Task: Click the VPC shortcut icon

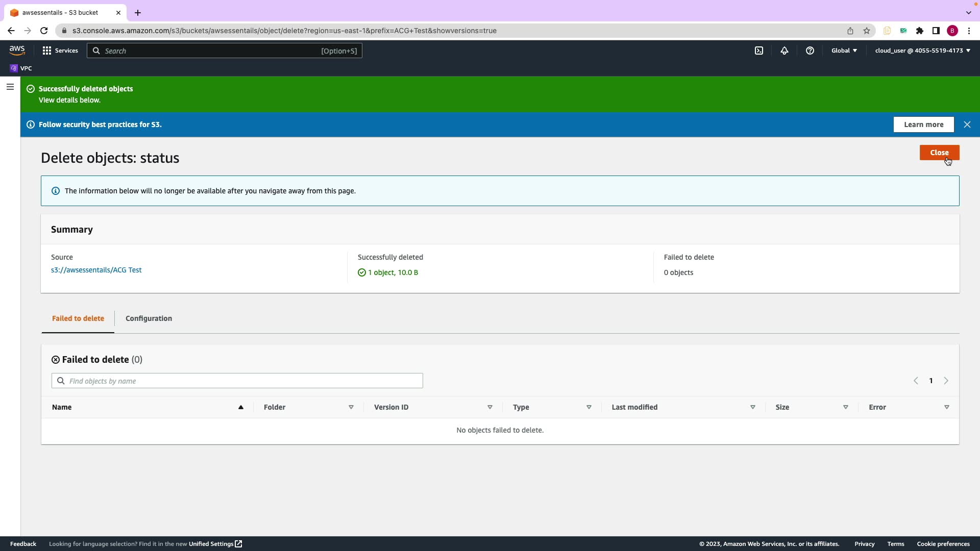Action: pos(14,68)
